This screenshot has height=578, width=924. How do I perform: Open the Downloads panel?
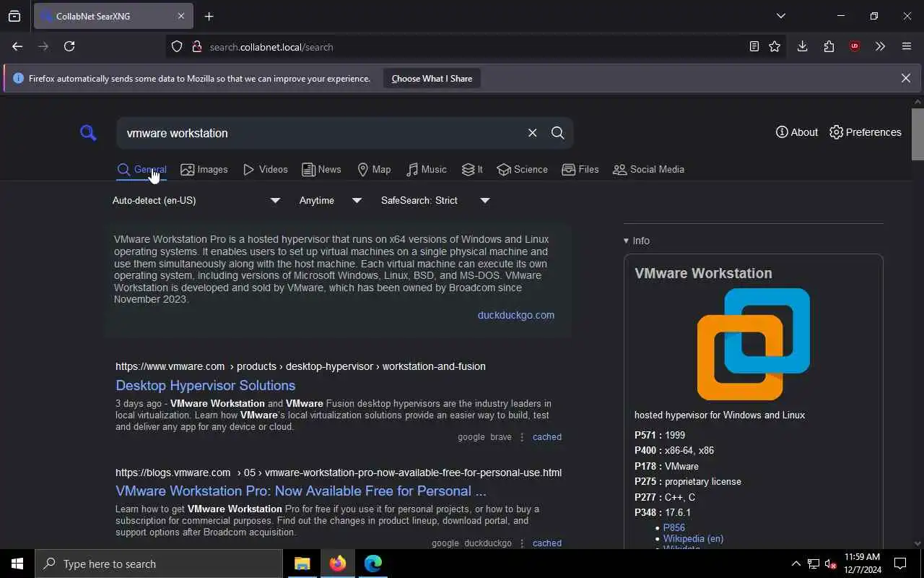pos(802,46)
